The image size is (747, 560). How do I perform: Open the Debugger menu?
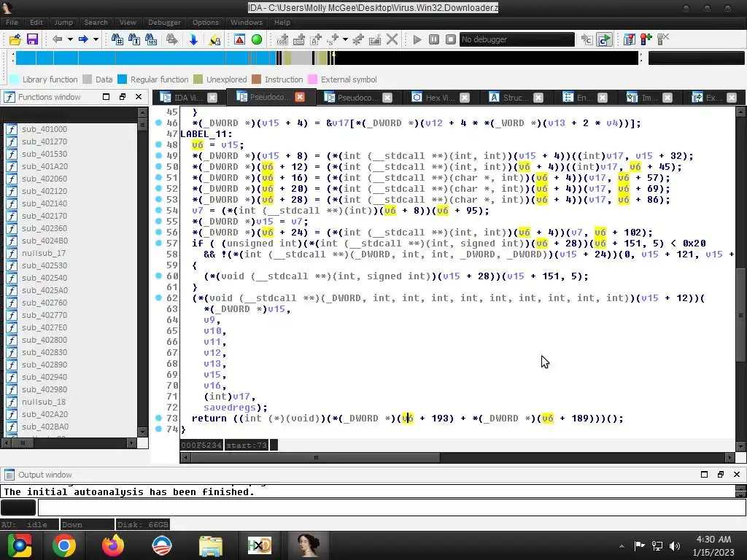(x=164, y=23)
